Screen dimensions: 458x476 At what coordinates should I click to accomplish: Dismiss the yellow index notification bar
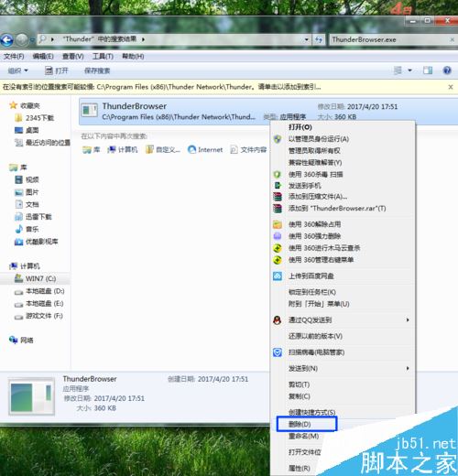[x=451, y=87]
